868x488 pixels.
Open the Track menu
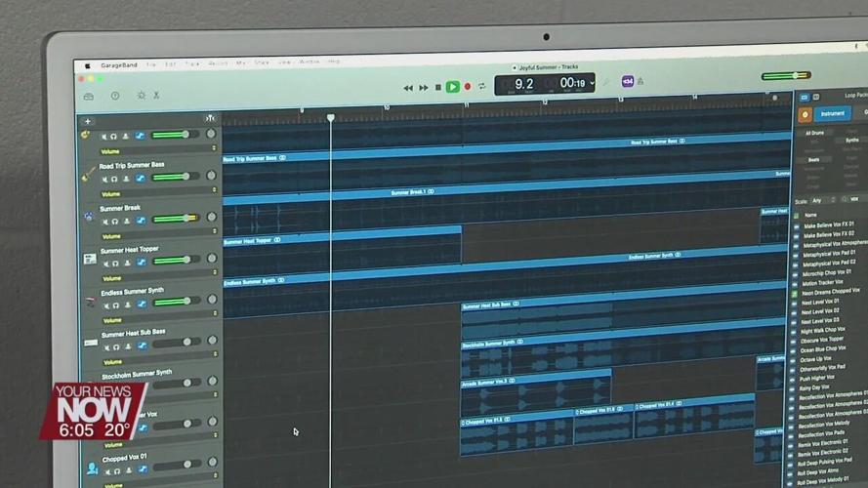tap(192, 63)
